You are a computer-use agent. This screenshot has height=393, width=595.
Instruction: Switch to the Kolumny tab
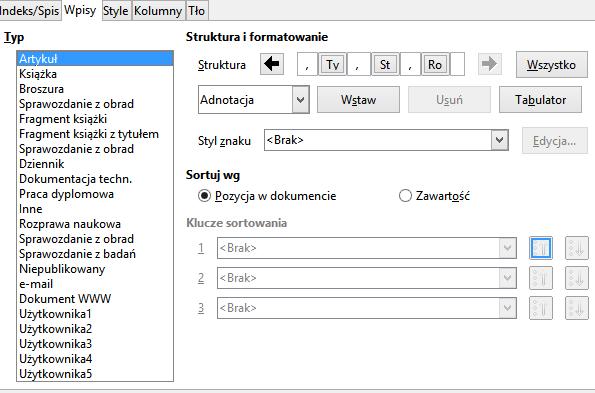(158, 11)
